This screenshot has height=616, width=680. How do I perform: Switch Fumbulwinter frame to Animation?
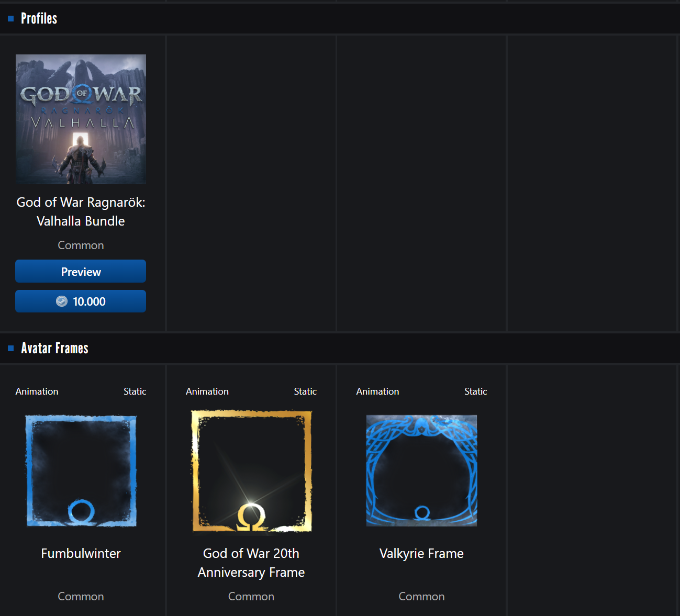(37, 391)
